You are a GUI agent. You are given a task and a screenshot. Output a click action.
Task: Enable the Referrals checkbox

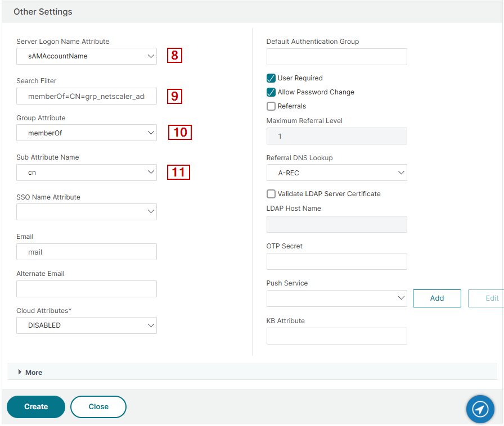coord(271,106)
